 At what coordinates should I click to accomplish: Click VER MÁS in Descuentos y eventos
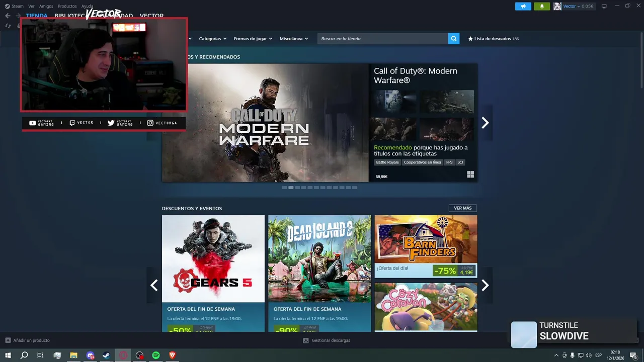click(x=463, y=208)
